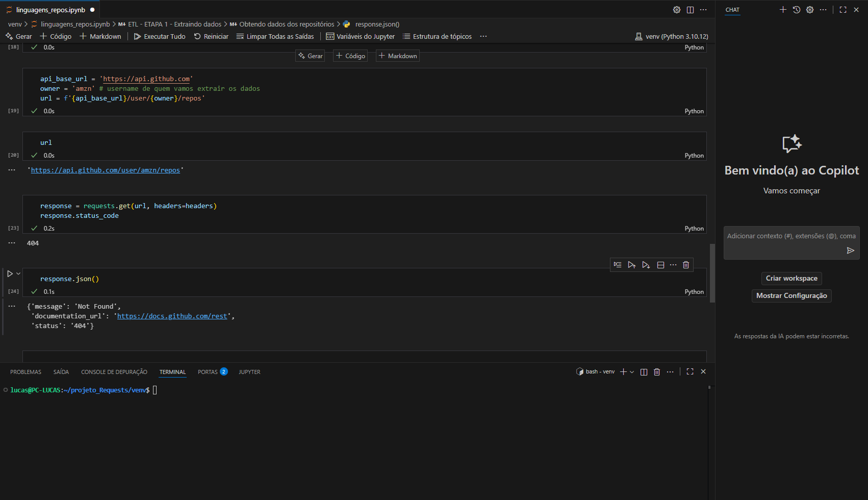Show chat history

coord(797,10)
